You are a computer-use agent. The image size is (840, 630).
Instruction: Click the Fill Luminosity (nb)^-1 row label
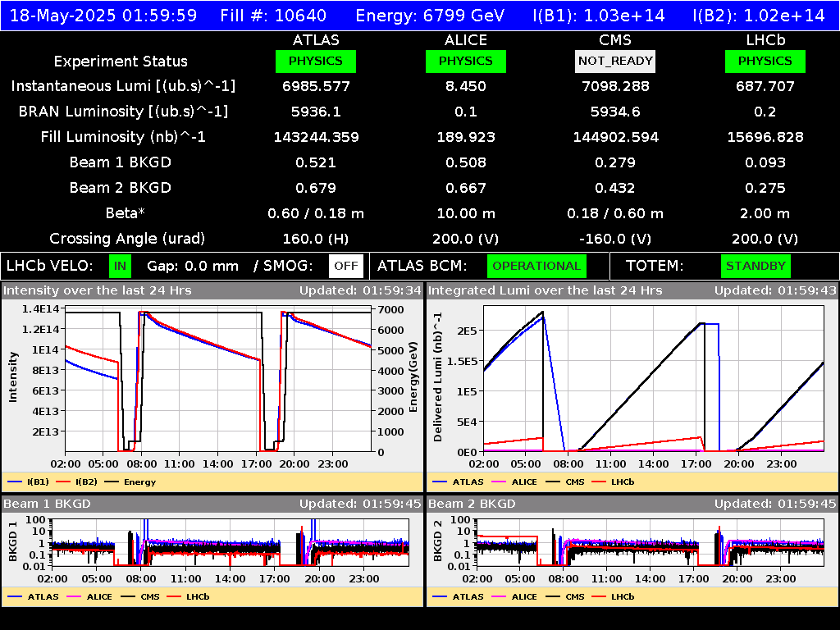pos(123,137)
